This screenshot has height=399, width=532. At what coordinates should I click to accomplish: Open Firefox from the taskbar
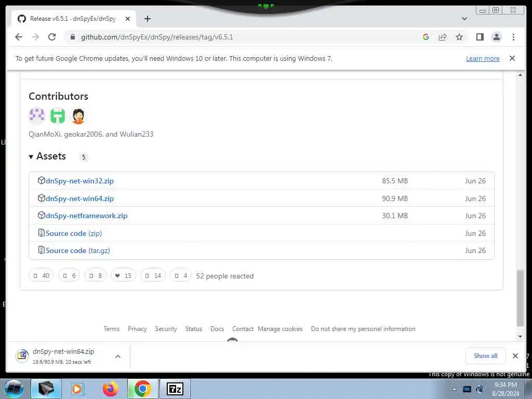(111, 389)
